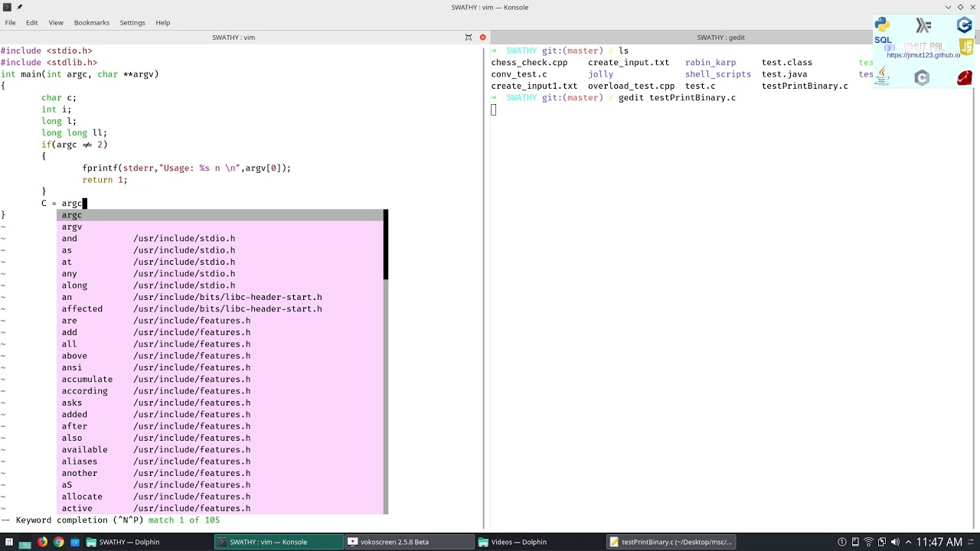
Task: Select 'any' completion entry
Action: coord(220,274)
